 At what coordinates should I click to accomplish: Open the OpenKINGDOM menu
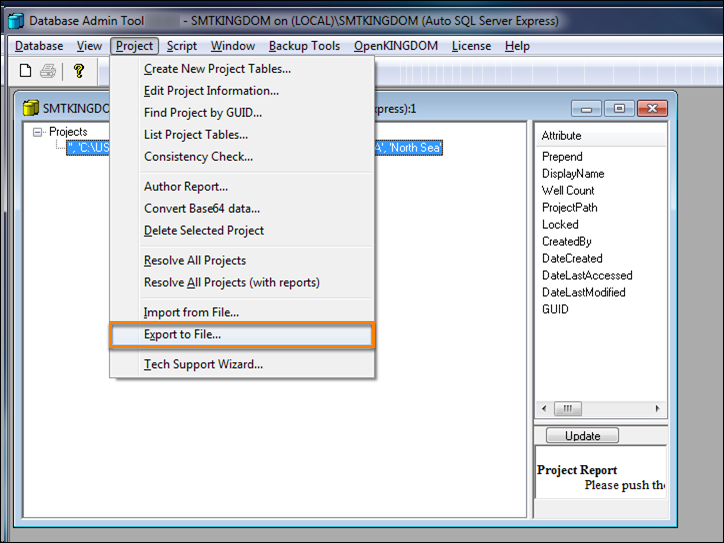[396, 46]
